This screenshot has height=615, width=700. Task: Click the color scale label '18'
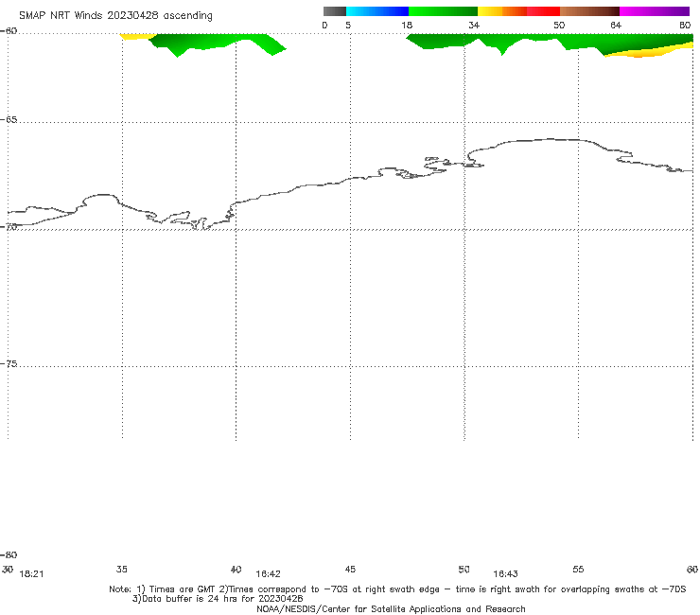407,26
